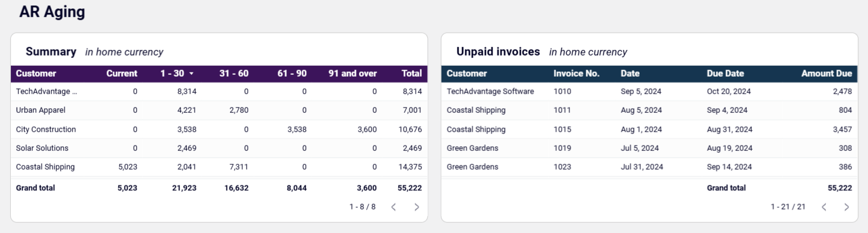
Task: Click Coastal Shipping 31-60 value 7,311
Action: pyautogui.click(x=239, y=167)
